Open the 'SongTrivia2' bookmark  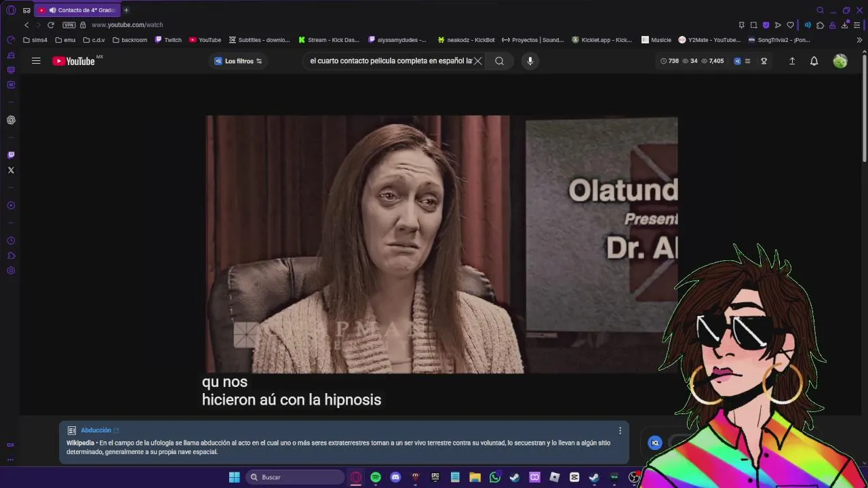click(x=779, y=40)
